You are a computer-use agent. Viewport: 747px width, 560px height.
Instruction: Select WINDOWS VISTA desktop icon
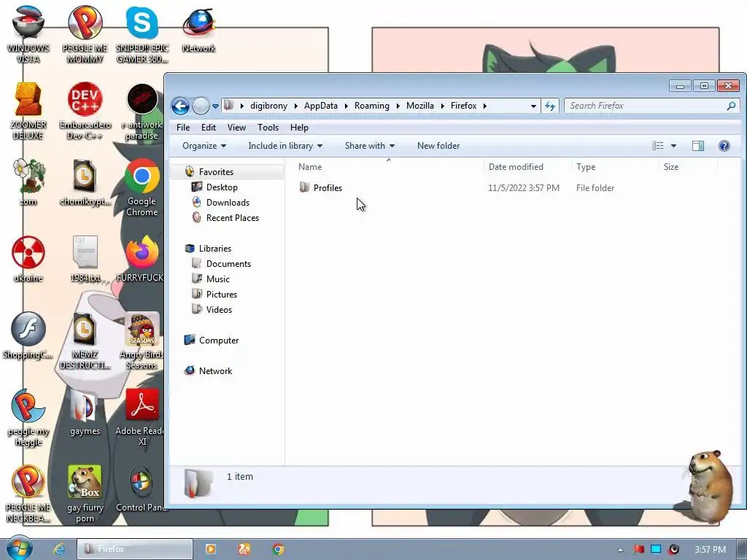tap(28, 34)
